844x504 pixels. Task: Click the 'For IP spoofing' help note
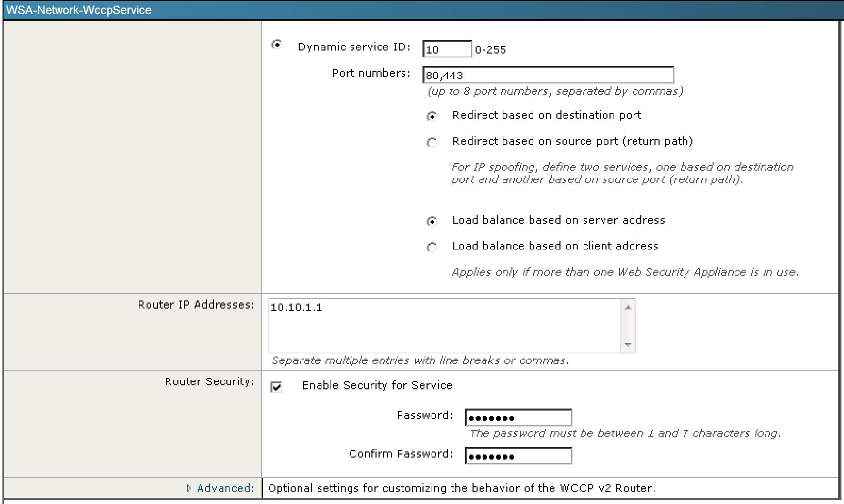pos(623,173)
